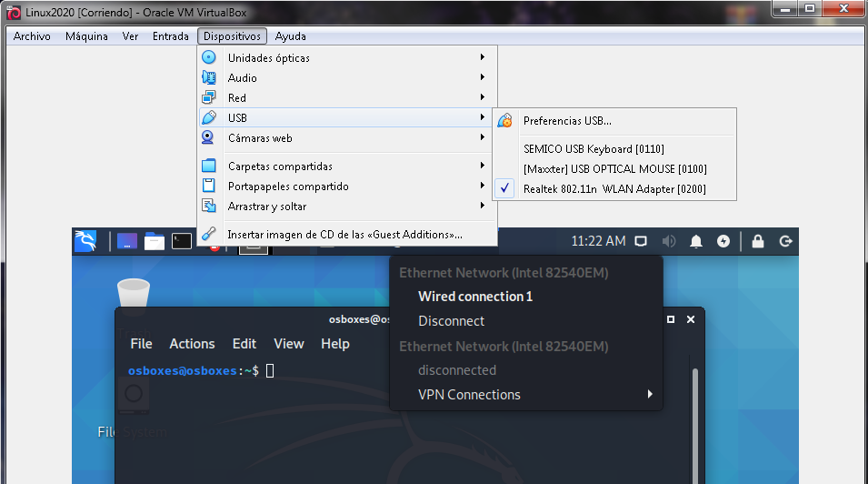Click the 11:22 AM clock in Kali panel

point(598,241)
